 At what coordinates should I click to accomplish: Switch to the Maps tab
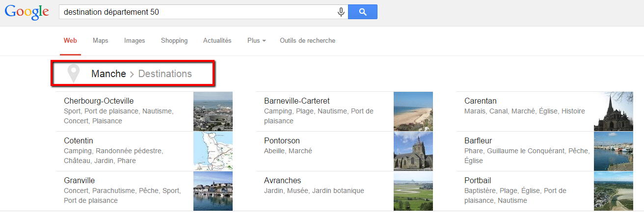pyautogui.click(x=101, y=41)
